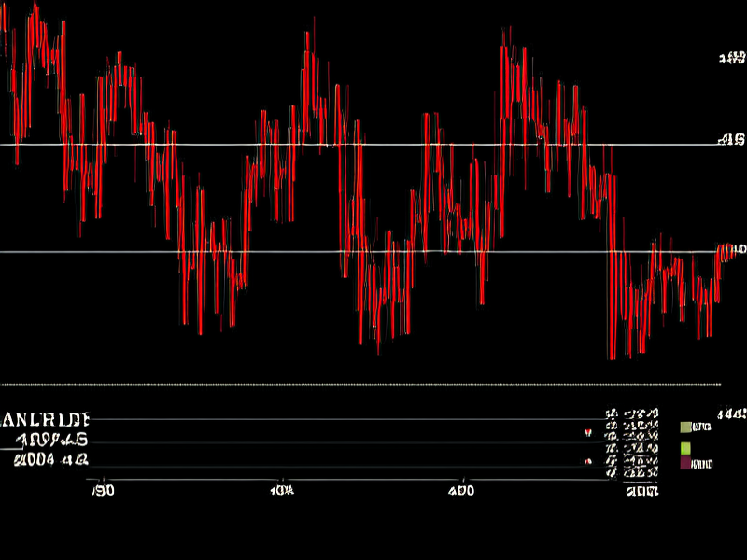Click the rightmost time axis label
The image size is (747, 560).
pyautogui.click(x=642, y=491)
